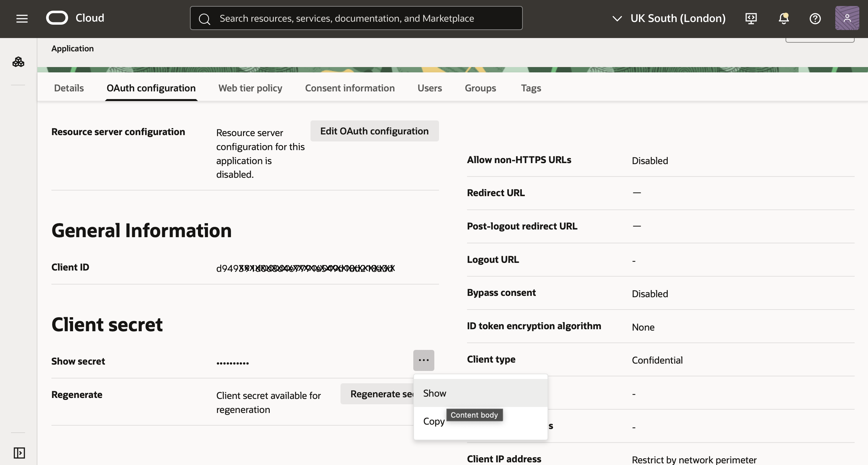Image resolution: width=868 pixels, height=465 pixels.
Task: Switch to the Details tab
Action: click(68, 88)
